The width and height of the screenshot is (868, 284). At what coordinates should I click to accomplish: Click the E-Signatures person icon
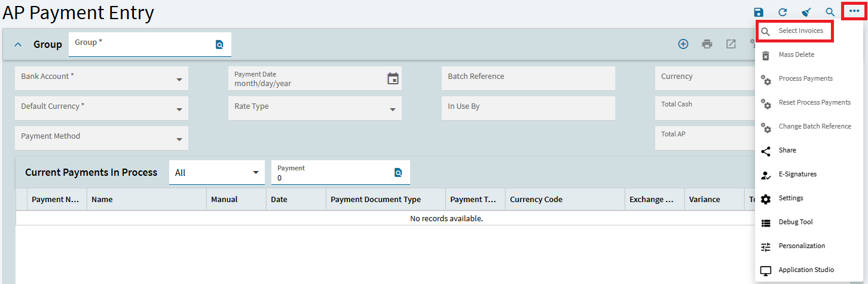click(x=766, y=175)
